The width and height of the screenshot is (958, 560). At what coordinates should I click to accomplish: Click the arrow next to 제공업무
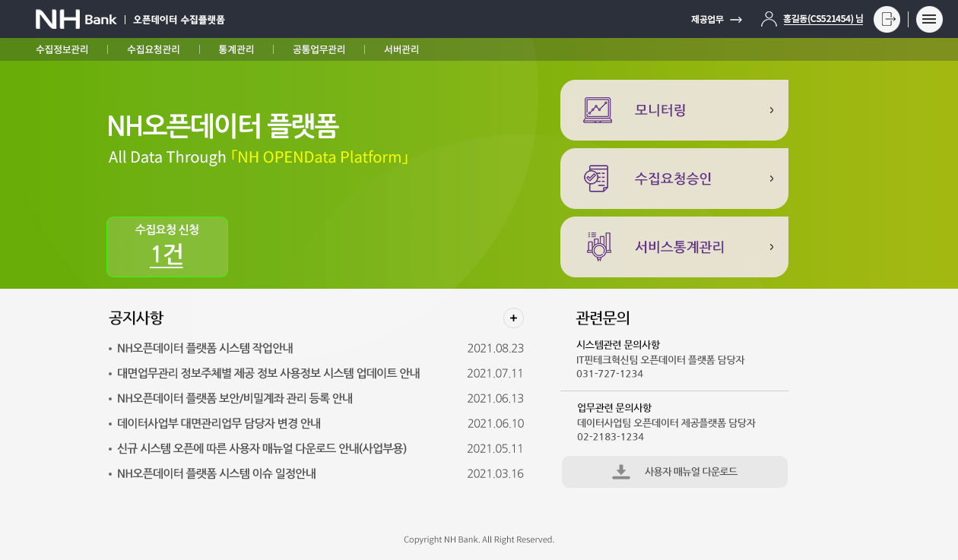736,20
